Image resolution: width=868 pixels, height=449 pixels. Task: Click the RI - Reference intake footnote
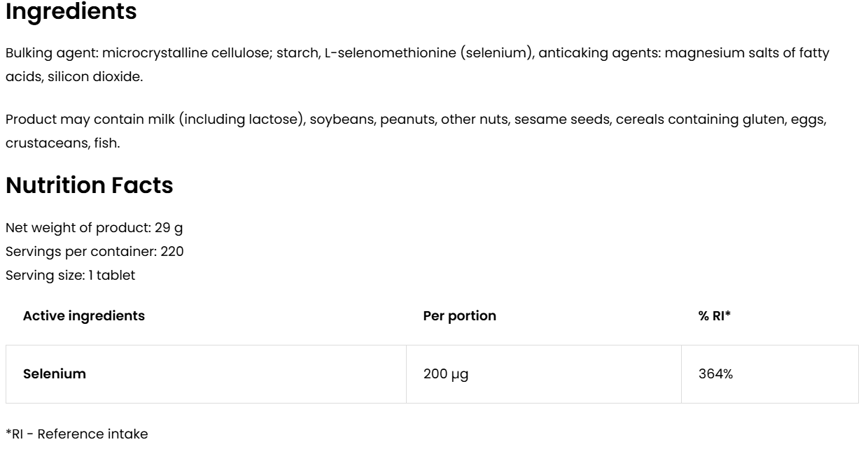click(x=77, y=434)
